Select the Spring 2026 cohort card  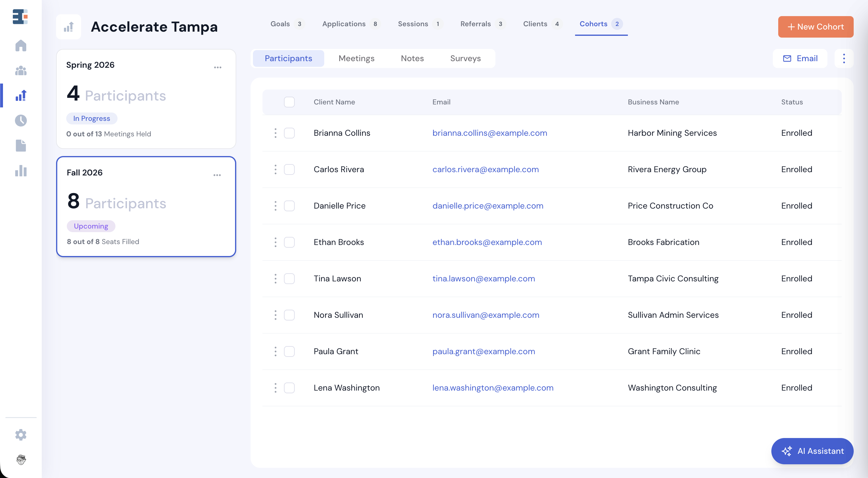tap(146, 99)
